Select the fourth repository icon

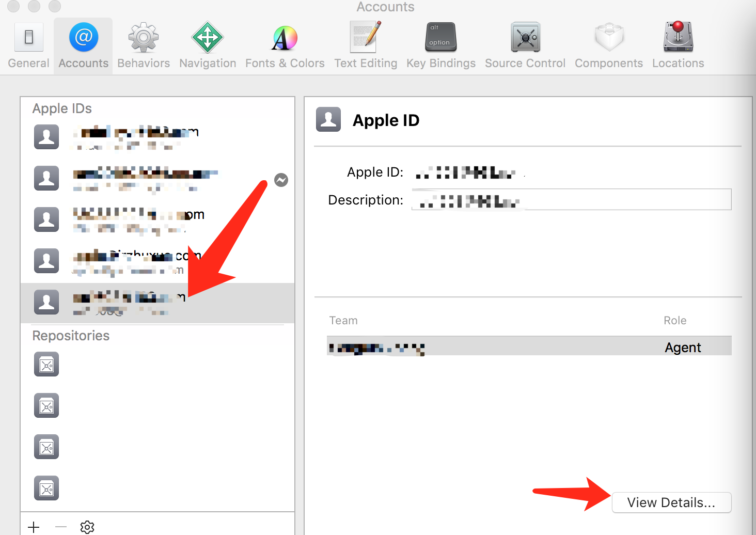click(46, 489)
